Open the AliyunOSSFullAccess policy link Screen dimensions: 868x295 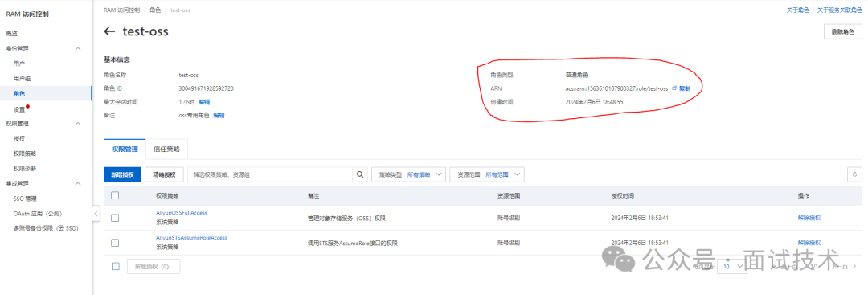click(182, 212)
